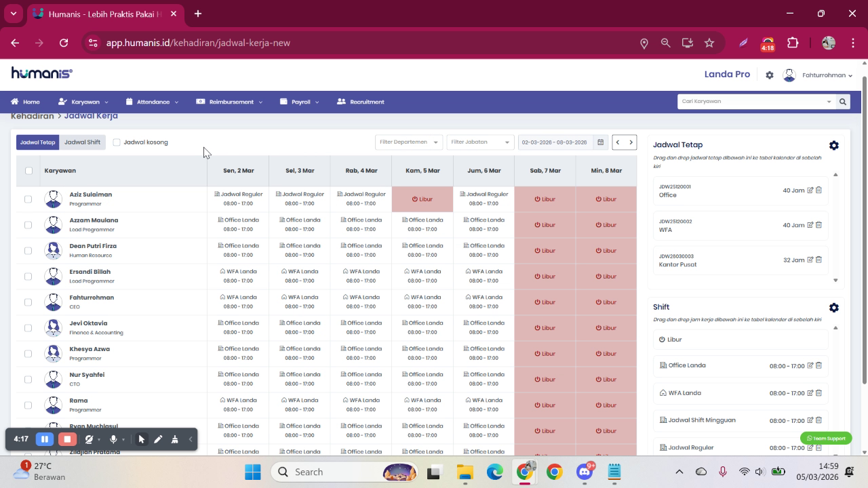Image resolution: width=868 pixels, height=488 pixels.
Task: Delete the Kantor Pusat schedule
Action: (818, 260)
